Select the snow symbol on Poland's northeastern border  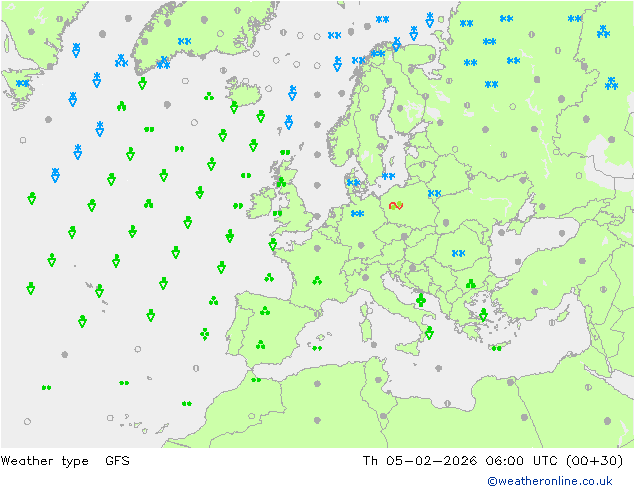(x=434, y=193)
